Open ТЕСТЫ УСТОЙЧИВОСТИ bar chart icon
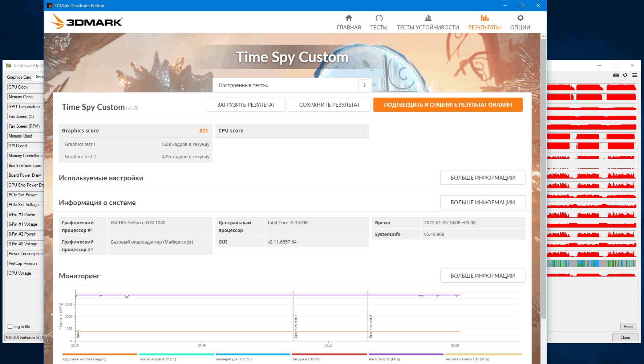Viewport: 644px width, 364px height. click(428, 18)
